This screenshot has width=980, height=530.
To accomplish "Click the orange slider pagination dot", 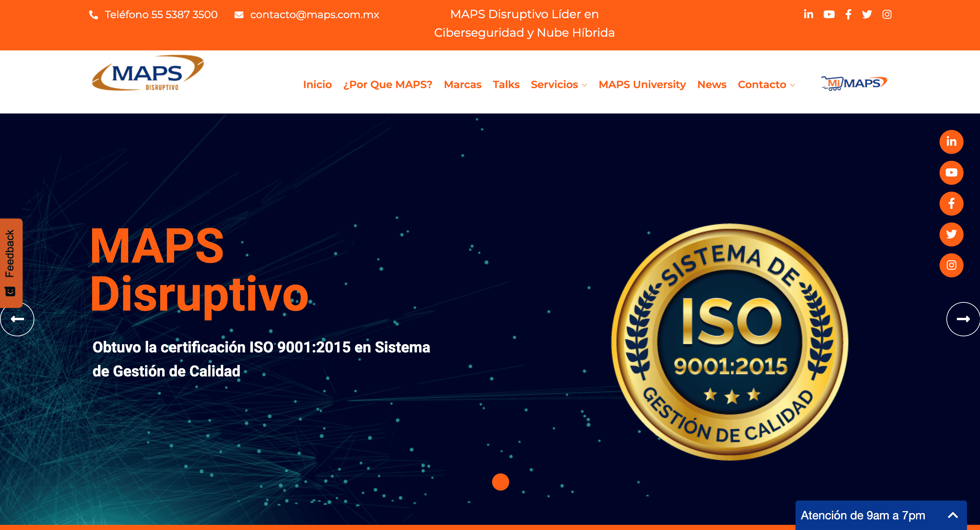I will [501, 482].
